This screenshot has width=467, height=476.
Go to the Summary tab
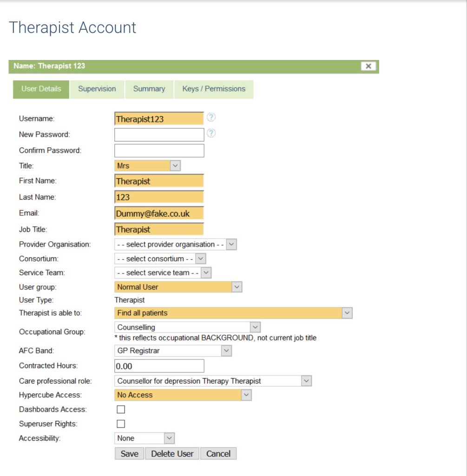click(x=149, y=89)
